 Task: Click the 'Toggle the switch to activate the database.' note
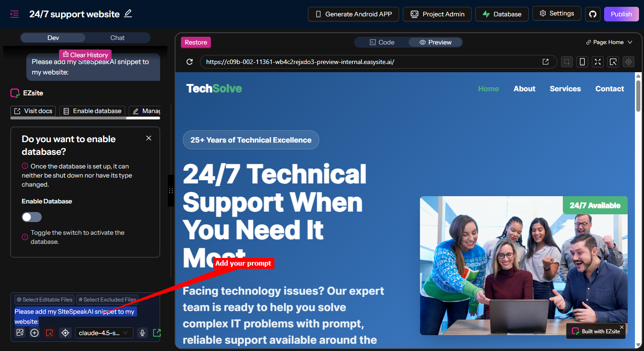pyautogui.click(x=78, y=237)
